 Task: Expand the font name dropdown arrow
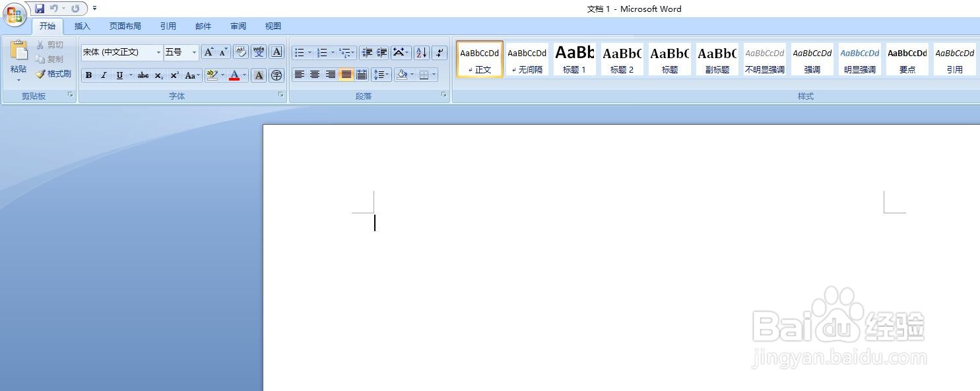(x=158, y=52)
